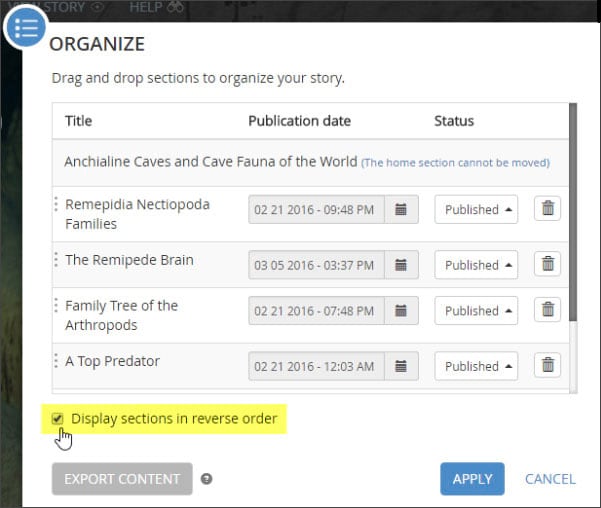601x508 pixels.
Task: Delete the A Top Predator section
Action: (x=547, y=366)
